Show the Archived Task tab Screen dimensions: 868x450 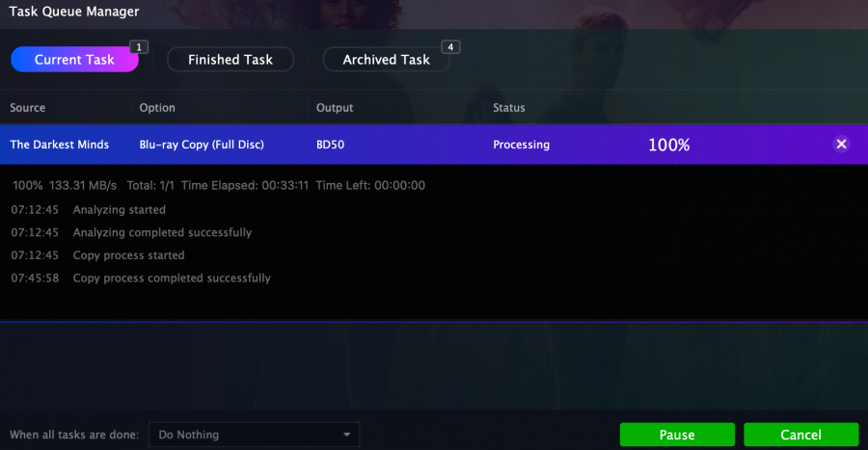point(386,60)
